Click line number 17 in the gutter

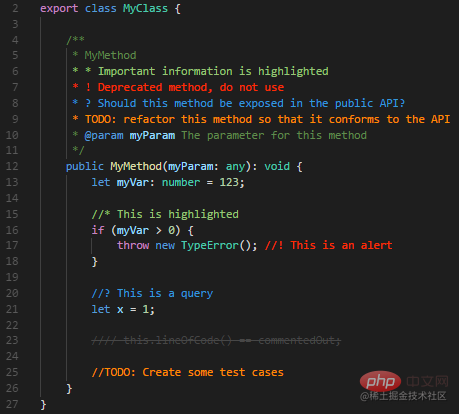pyautogui.click(x=12, y=245)
